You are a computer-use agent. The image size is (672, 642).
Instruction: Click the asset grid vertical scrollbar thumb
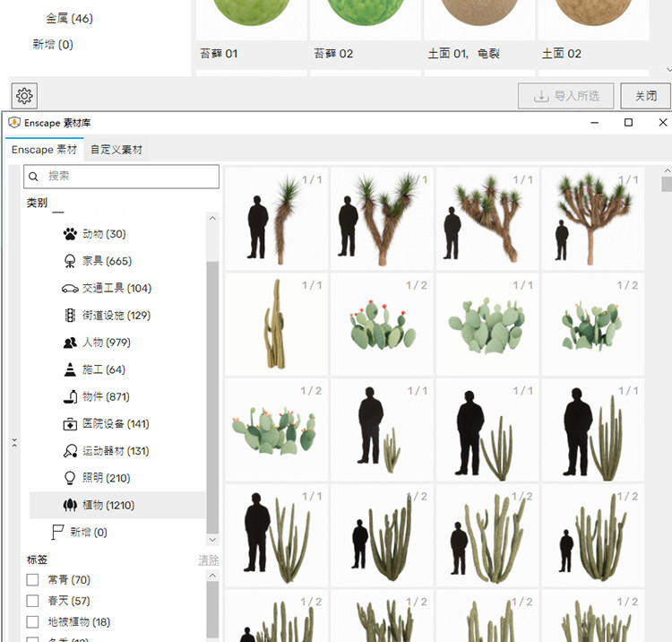pos(667,184)
